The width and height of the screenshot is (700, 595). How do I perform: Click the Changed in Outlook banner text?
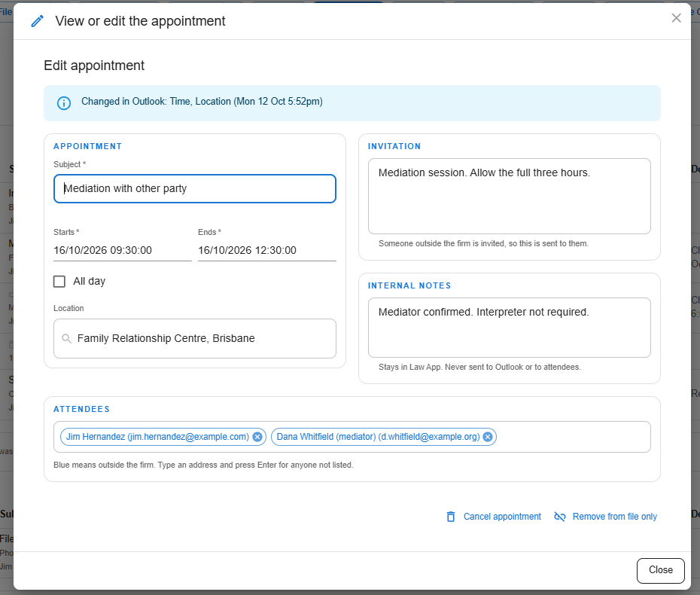point(202,102)
